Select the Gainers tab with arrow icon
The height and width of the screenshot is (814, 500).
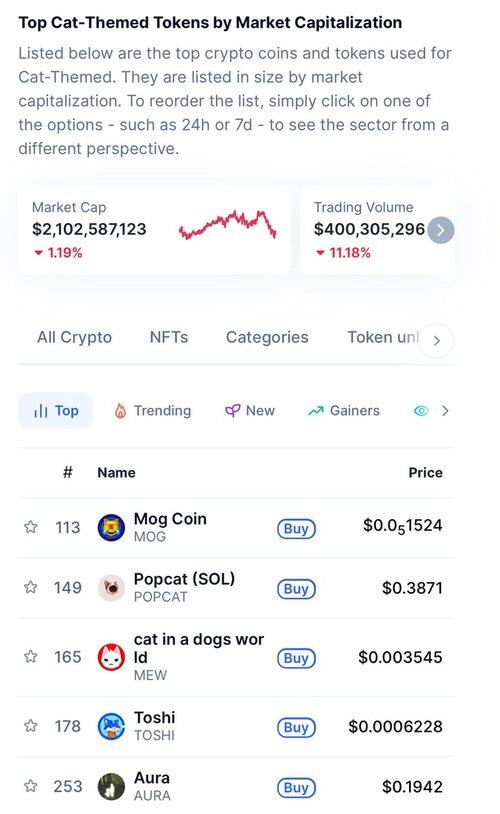coord(344,411)
